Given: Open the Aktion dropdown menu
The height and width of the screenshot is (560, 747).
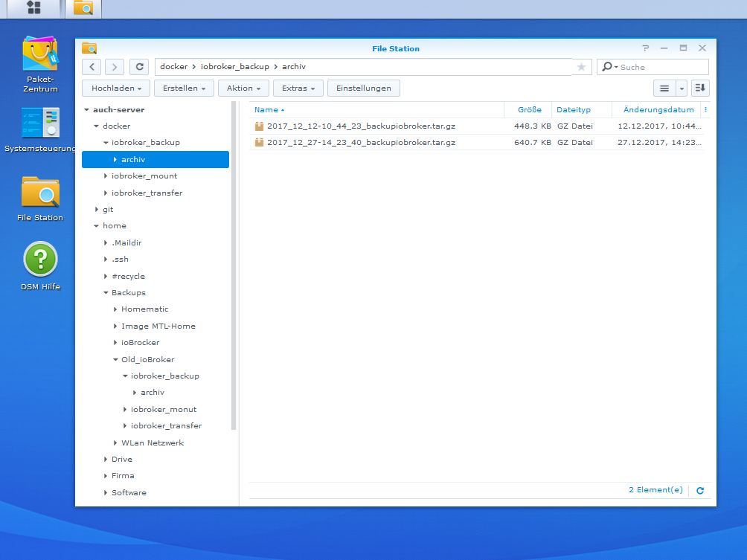Looking at the screenshot, I should (x=243, y=88).
